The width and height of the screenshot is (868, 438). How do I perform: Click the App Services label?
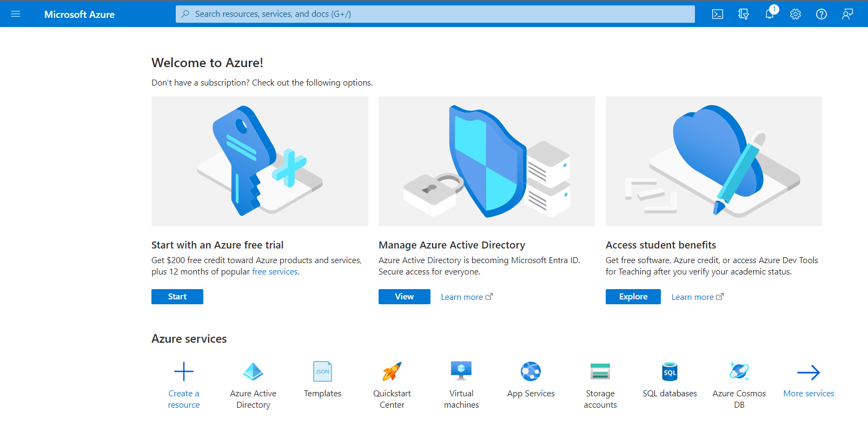[x=531, y=394]
